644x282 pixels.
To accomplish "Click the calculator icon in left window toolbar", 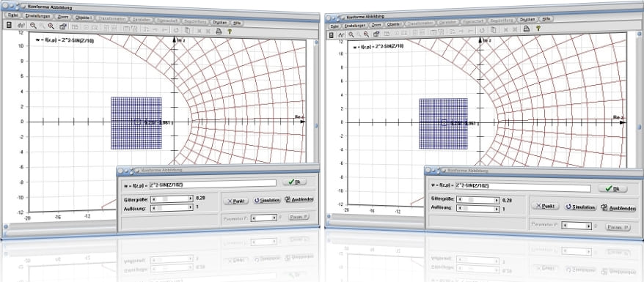I will [10, 26].
